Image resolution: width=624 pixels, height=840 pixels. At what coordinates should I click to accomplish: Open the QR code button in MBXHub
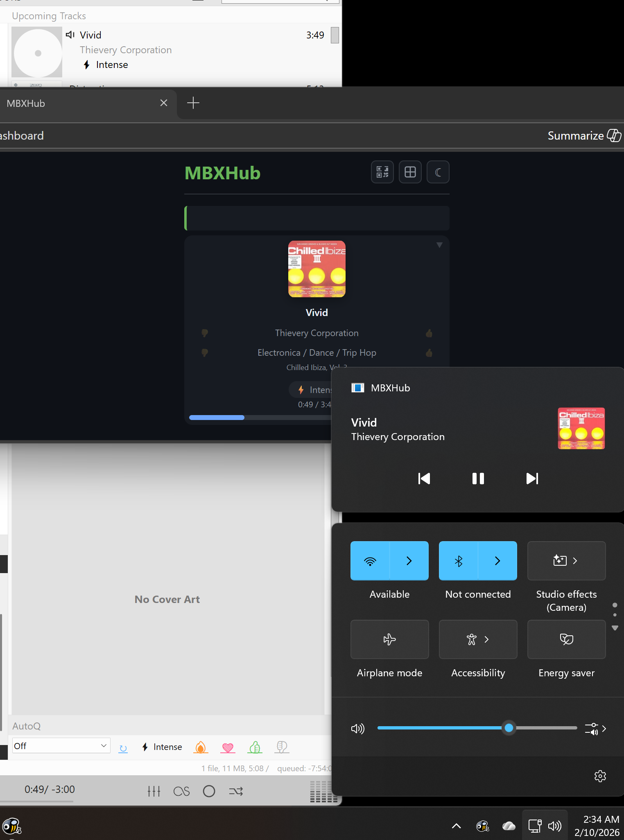click(x=382, y=172)
